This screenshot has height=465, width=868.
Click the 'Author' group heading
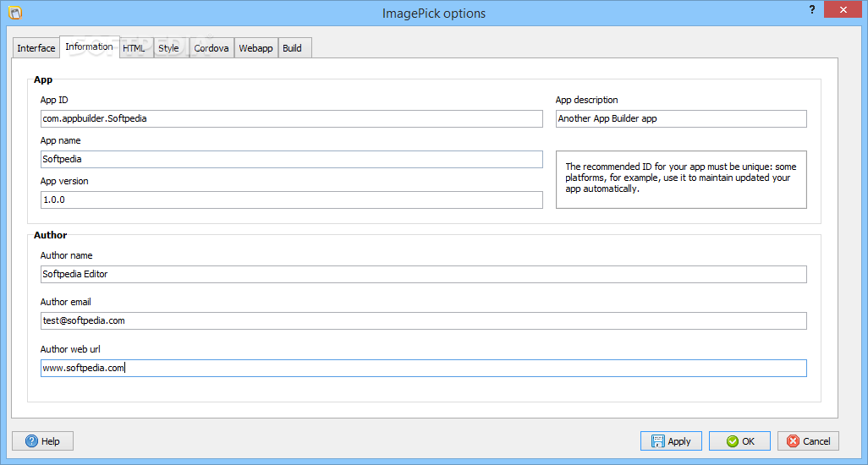51,235
